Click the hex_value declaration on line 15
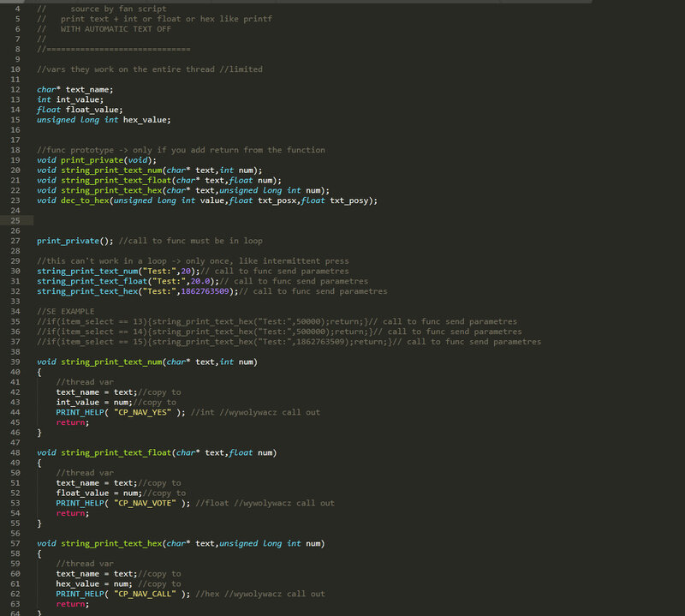 [x=152, y=120]
